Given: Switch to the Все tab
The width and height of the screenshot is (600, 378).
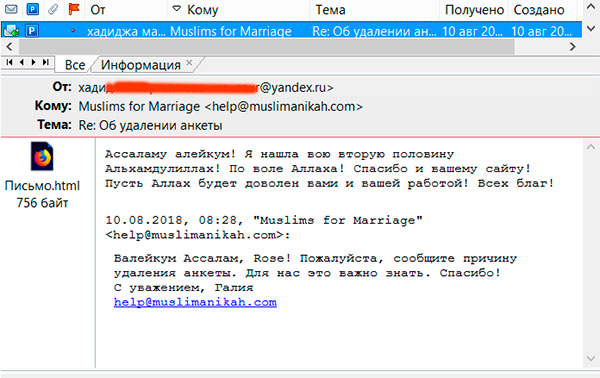Looking at the screenshot, I should 75,65.
